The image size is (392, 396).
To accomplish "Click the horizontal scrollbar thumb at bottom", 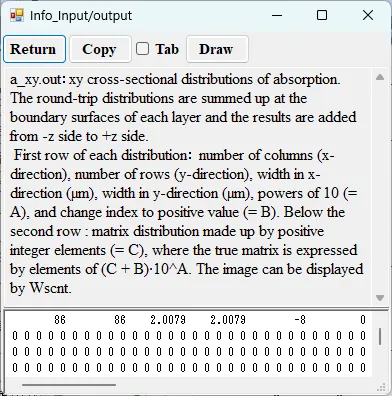I will click(x=69, y=385).
